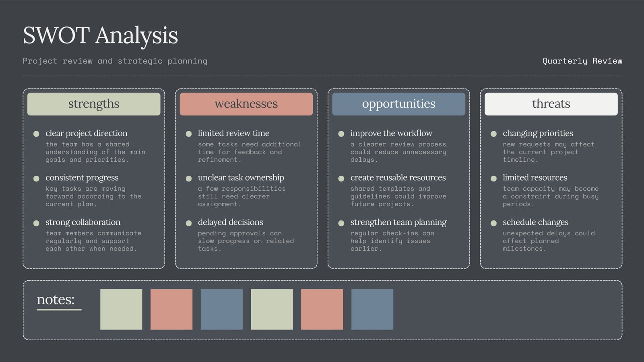Click the bullet next to limited review time
Image resolution: width=644 pixels, height=362 pixels.
click(x=188, y=134)
